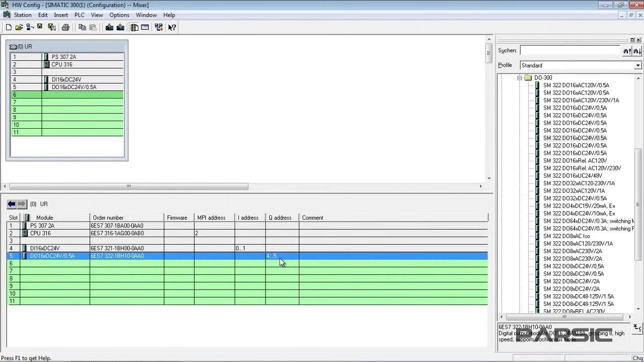Open the PLC menu

[79, 15]
